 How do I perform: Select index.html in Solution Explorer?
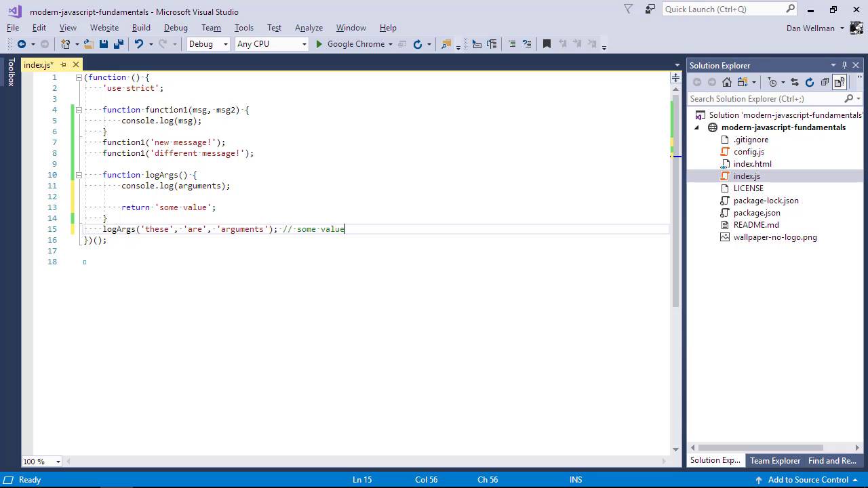pyautogui.click(x=752, y=164)
